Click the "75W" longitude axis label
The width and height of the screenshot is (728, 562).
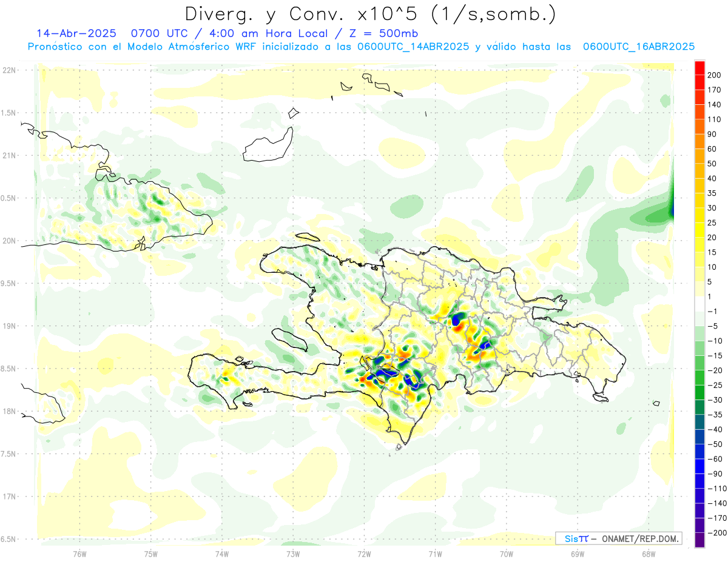tap(151, 554)
